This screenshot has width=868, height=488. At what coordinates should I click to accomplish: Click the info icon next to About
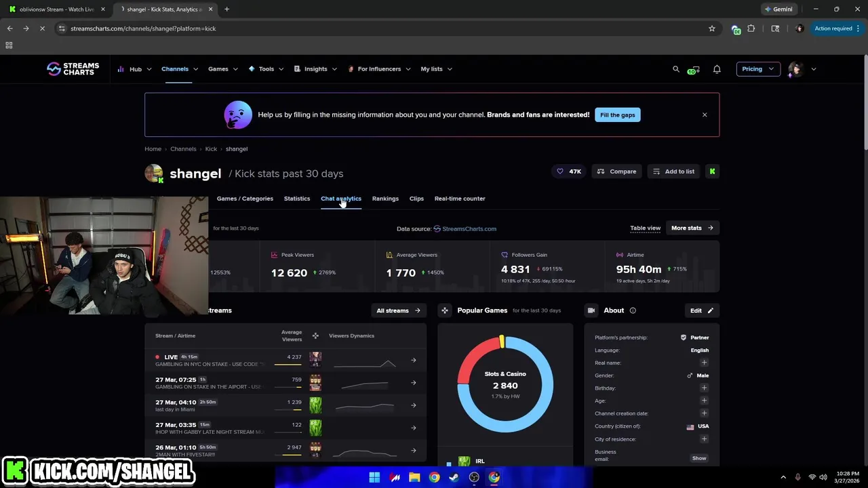pyautogui.click(x=633, y=310)
